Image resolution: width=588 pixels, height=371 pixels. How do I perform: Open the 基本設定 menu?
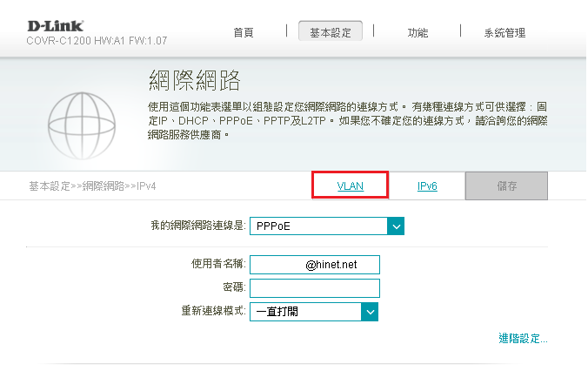point(331,33)
